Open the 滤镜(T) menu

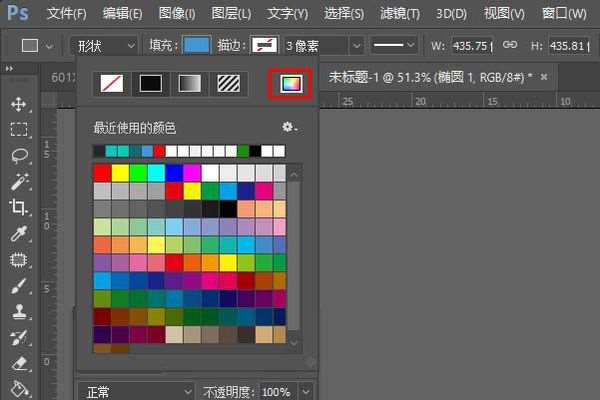pyautogui.click(x=400, y=14)
